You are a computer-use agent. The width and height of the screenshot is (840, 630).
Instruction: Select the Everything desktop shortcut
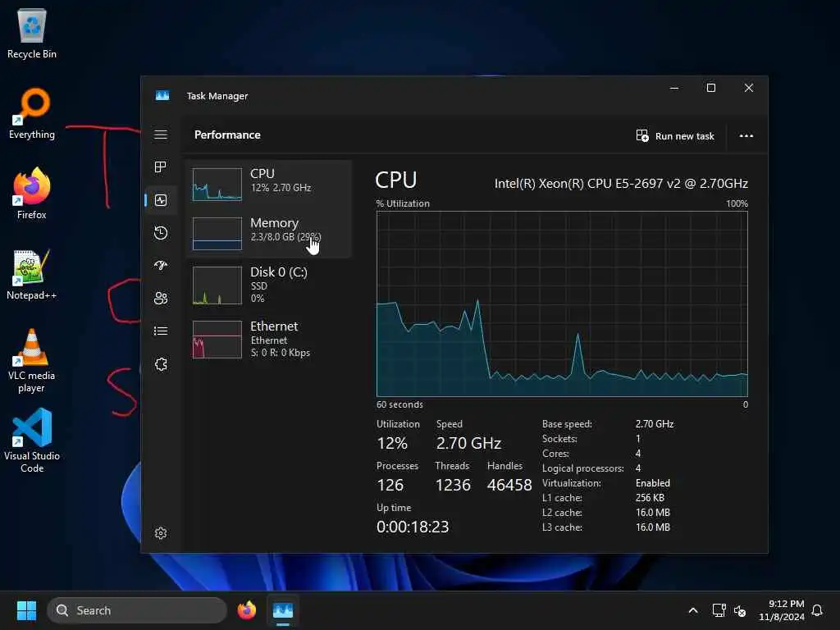click(x=32, y=113)
